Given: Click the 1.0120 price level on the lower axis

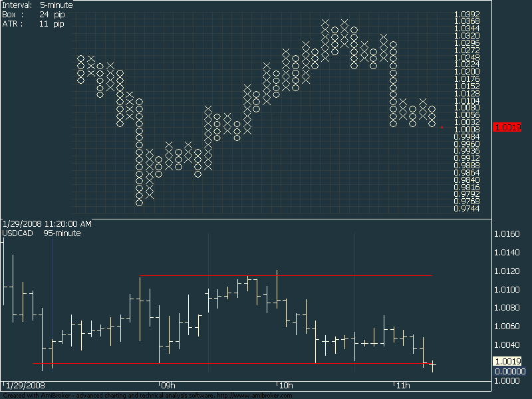Looking at the screenshot, I should pyautogui.click(x=507, y=271).
